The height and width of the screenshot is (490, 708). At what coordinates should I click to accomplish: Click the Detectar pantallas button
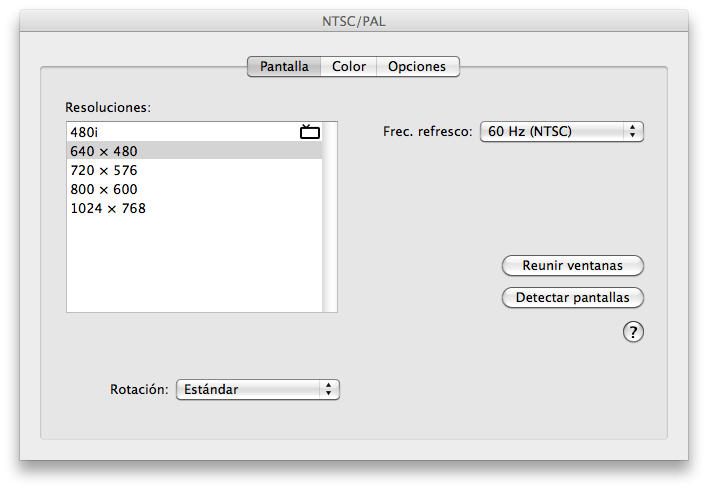573,298
